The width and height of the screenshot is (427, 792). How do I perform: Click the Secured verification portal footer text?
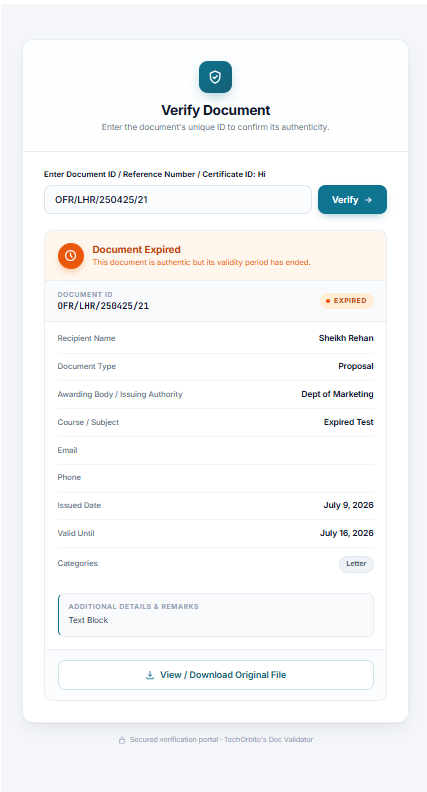click(221, 739)
